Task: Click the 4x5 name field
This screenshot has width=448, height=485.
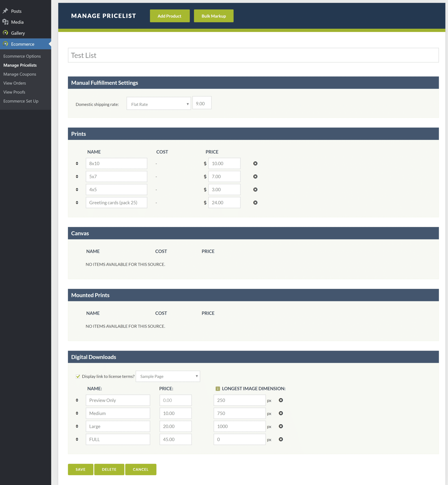Action: [116, 190]
